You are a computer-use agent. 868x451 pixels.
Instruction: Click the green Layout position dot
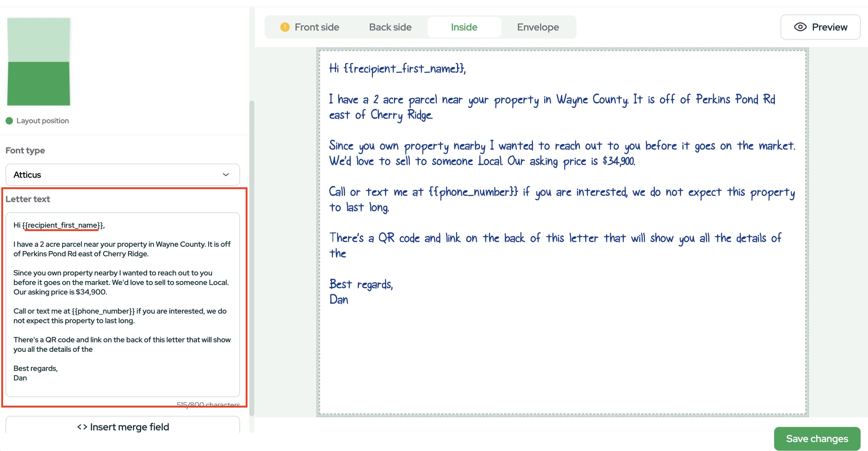(x=9, y=121)
